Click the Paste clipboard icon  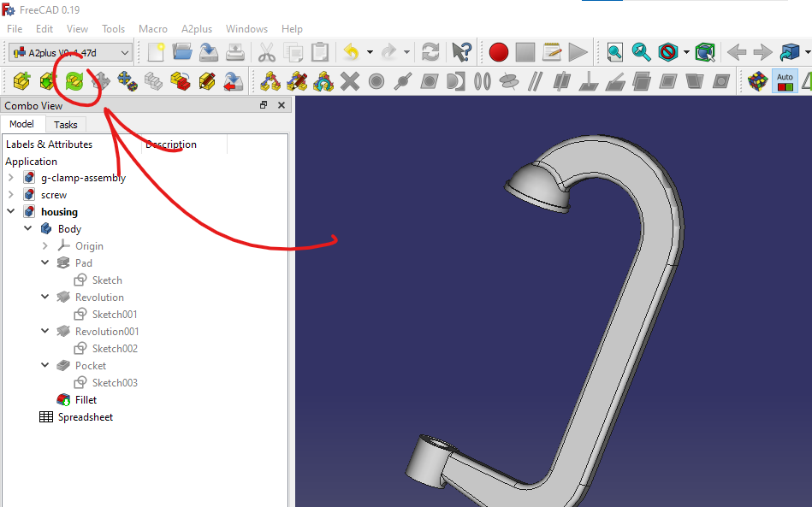coord(320,52)
